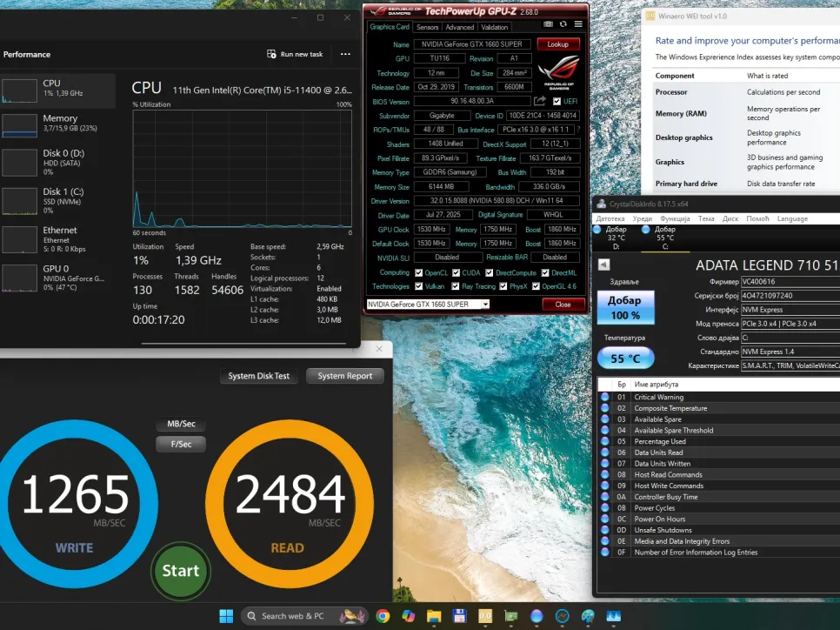Select MB/Sec unit option
Image resolution: width=840 pixels, height=630 pixels.
pyautogui.click(x=181, y=424)
